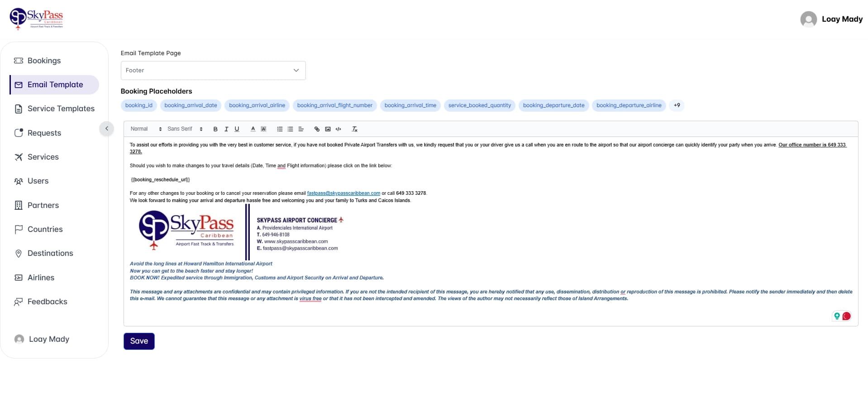Click the Destinations map pin icon
This screenshot has width=868, height=396.
pyautogui.click(x=19, y=254)
